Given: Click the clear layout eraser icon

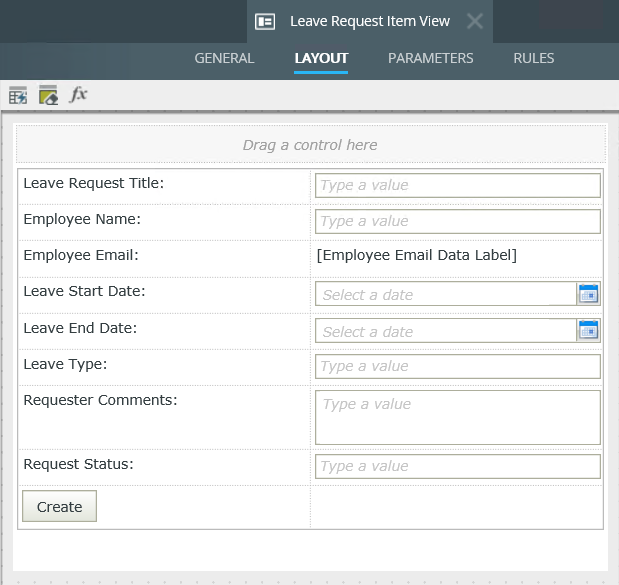Looking at the screenshot, I should [48, 95].
